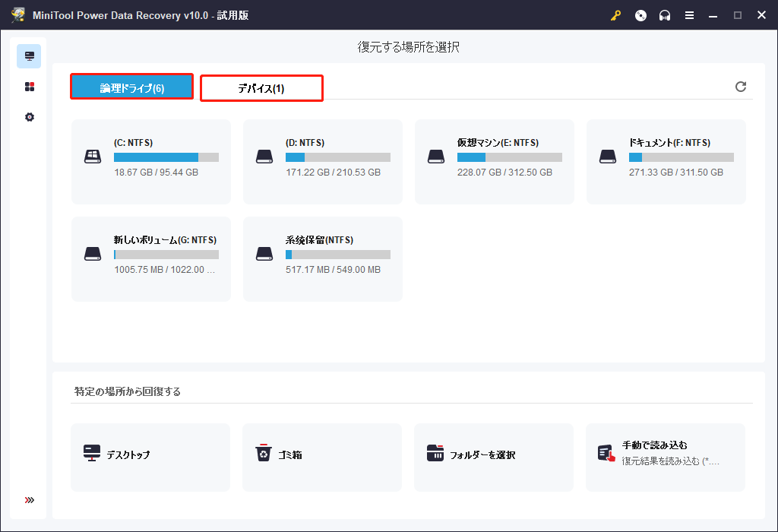
Task: Click the E: drive usage bar
Action: coord(510,157)
